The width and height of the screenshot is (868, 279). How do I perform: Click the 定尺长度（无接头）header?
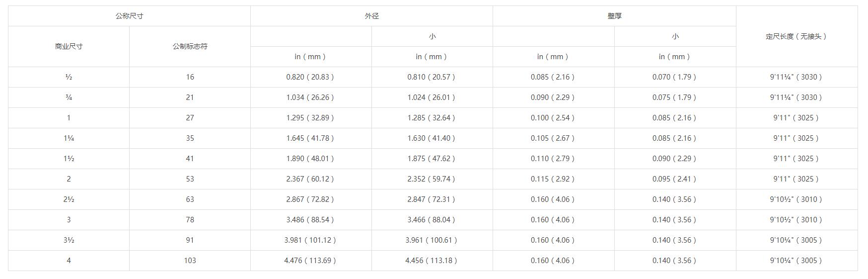click(x=796, y=36)
